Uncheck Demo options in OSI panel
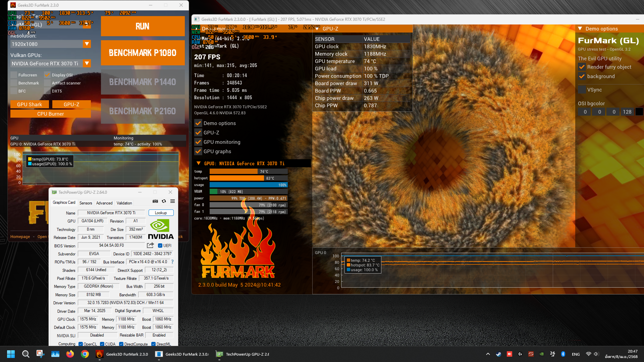 (198, 123)
